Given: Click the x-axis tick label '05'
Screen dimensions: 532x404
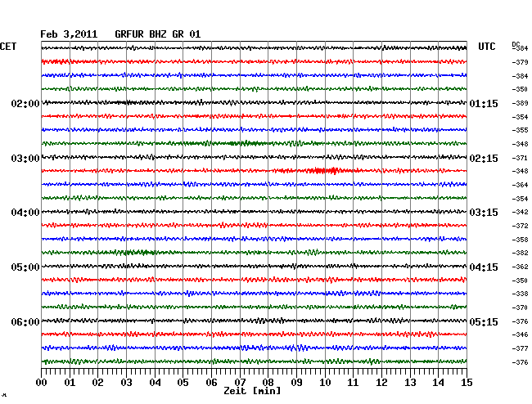Looking at the screenshot, I should pos(183,383).
